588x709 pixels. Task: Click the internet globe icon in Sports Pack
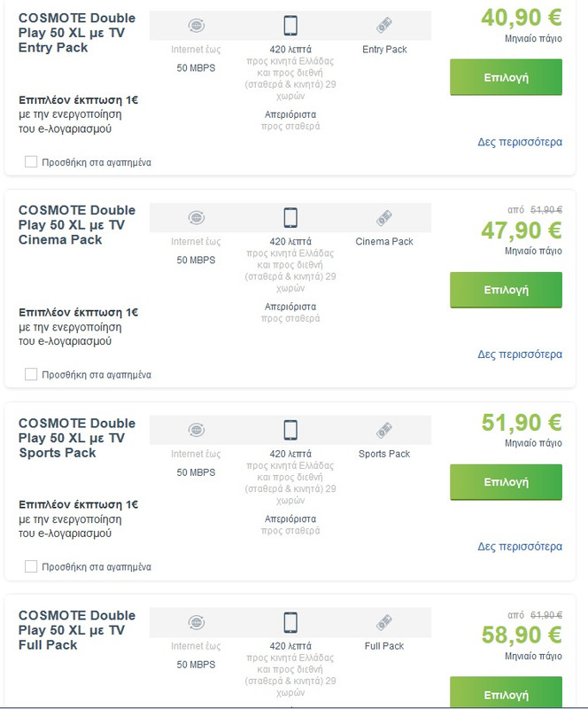pyautogui.click(x=197, y=430)
